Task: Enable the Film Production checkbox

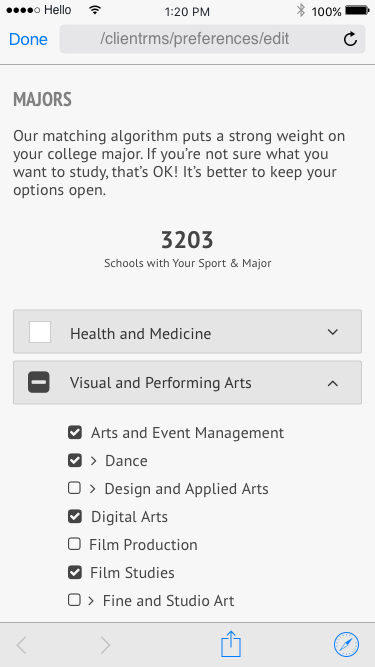Action: [74, 544]
